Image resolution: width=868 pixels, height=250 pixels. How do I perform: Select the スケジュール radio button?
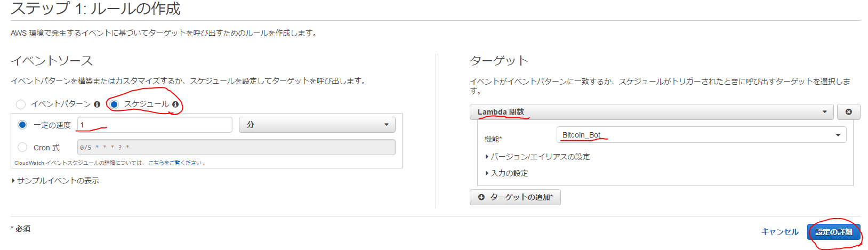(114, 104)
